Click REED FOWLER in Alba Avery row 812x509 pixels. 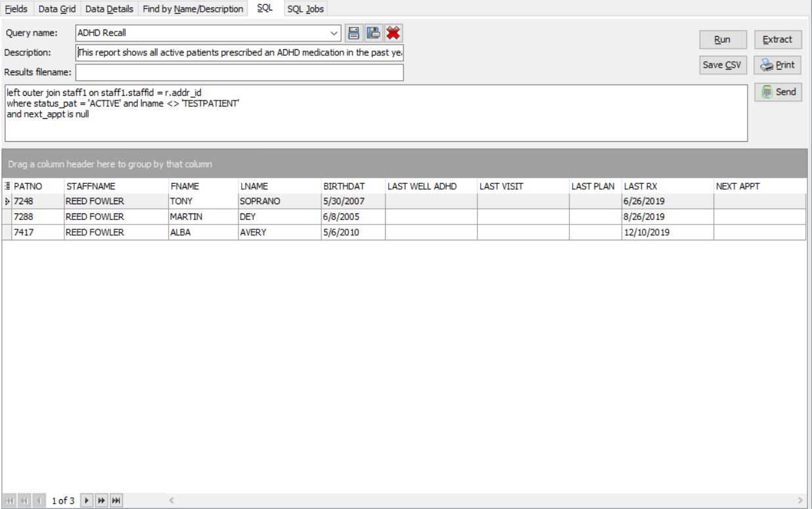(116, 232)
